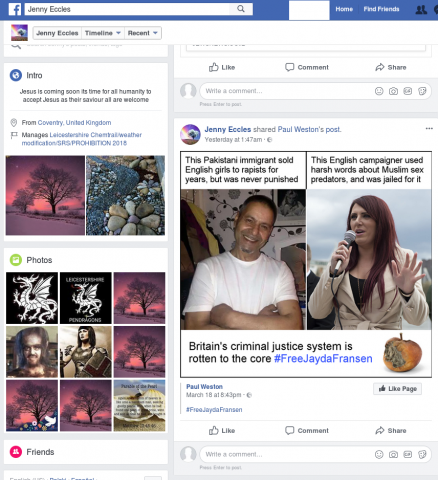Open the three-dot post options menu
This screenshot has width=438, height=480.
tap(429, 128)
